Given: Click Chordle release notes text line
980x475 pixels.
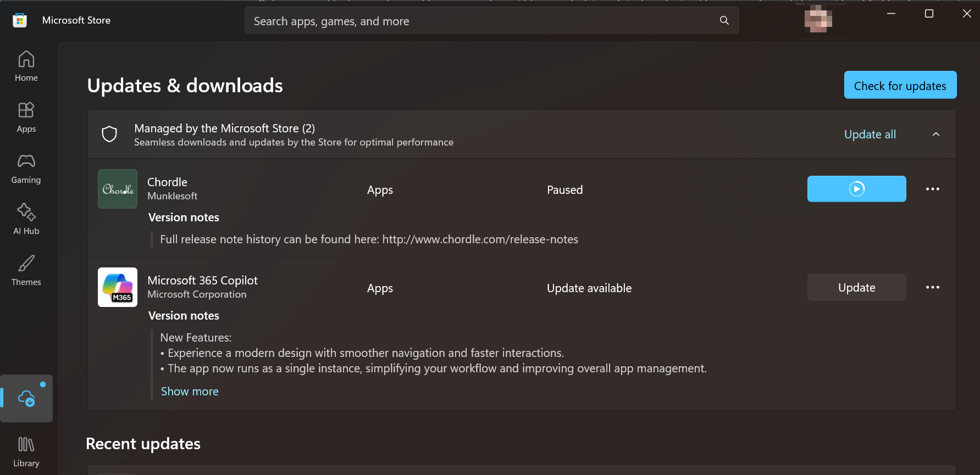Looking at the screenshot, I should (369, 239).
